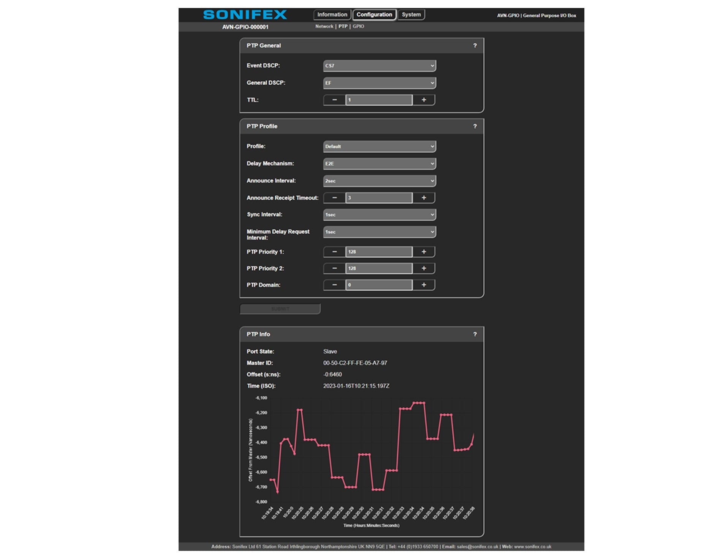Open the GPIO sub-menu link
Image resolution: width=728 pixels, height=560 pixels.
358,27
